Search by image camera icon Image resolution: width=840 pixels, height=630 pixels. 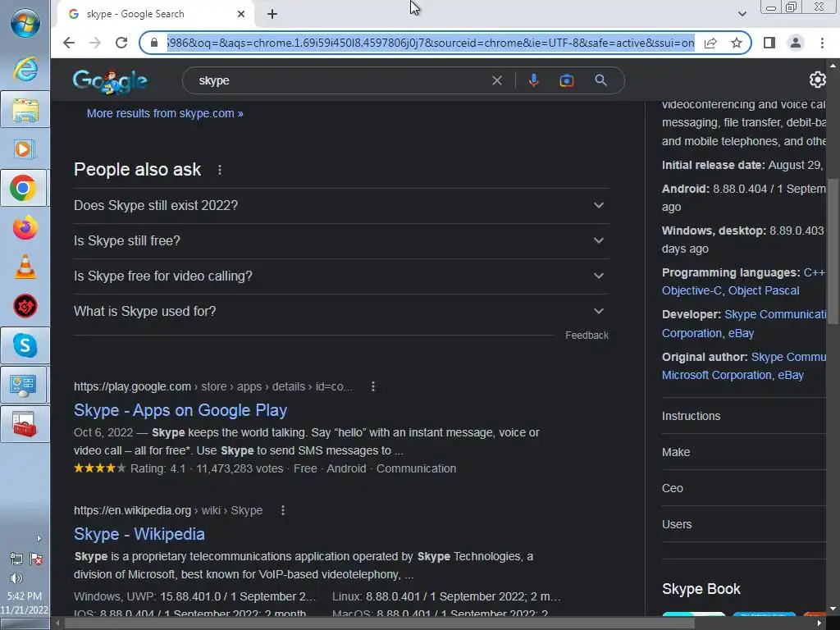[566, 80]
